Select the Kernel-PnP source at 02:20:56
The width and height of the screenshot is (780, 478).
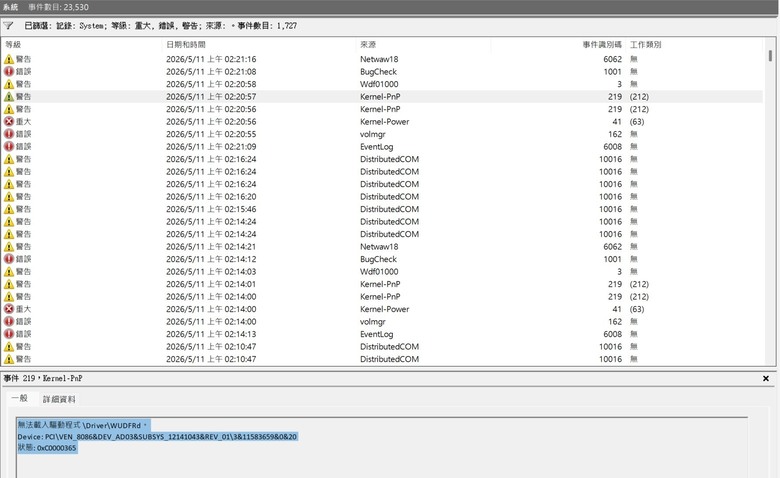380,109
